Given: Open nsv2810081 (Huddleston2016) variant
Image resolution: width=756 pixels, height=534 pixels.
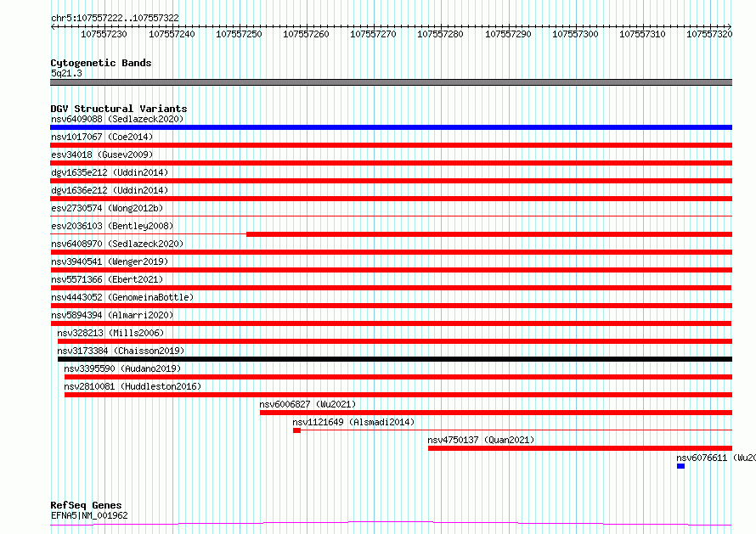Looking at the screenshot, I should click(133, 386).
